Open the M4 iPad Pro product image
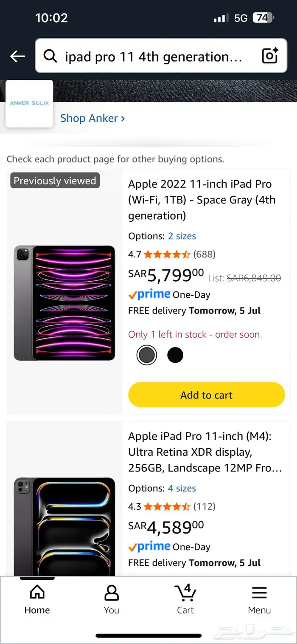Image resolution: width=297 pixels, height=644 pixels. [x=64, y=527]
